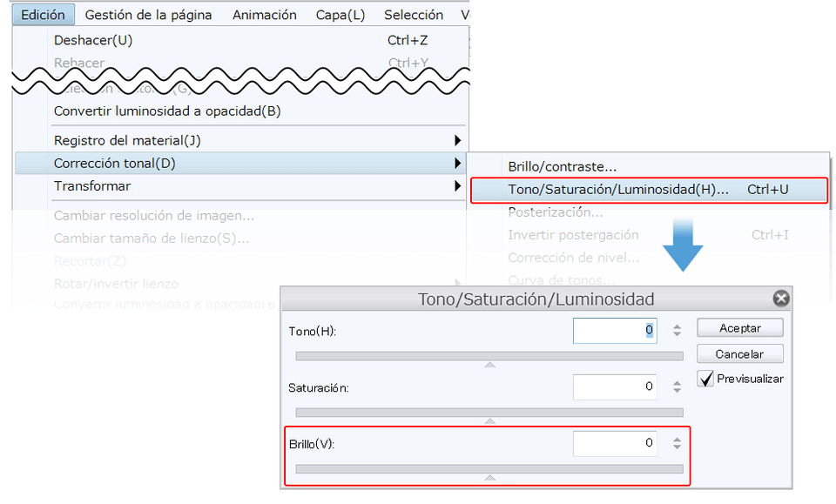Click the Brillo(V) stepper arrows

(x=677, y=443)
